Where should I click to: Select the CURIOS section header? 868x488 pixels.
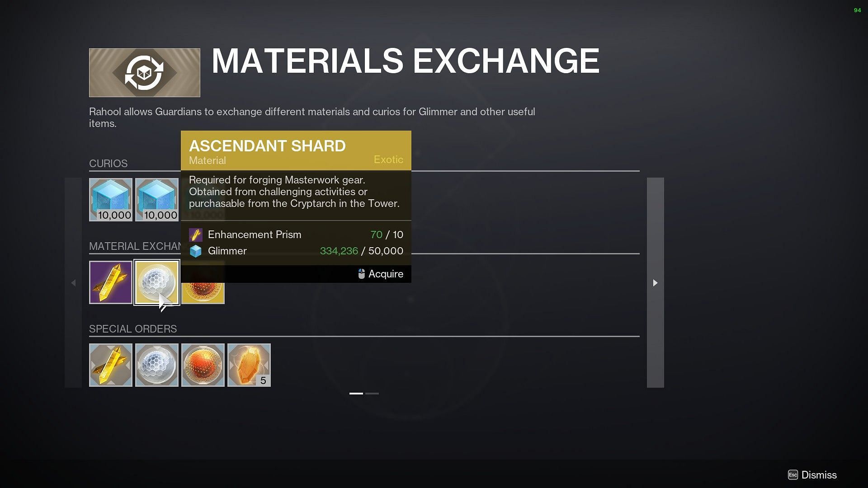[108, 163]
